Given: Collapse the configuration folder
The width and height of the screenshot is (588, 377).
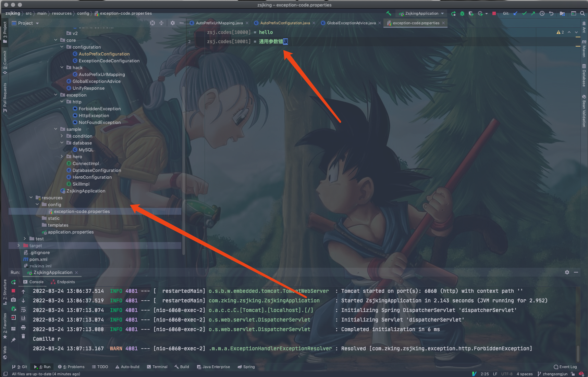Looking at the screenshot, I should click(62, 47).
